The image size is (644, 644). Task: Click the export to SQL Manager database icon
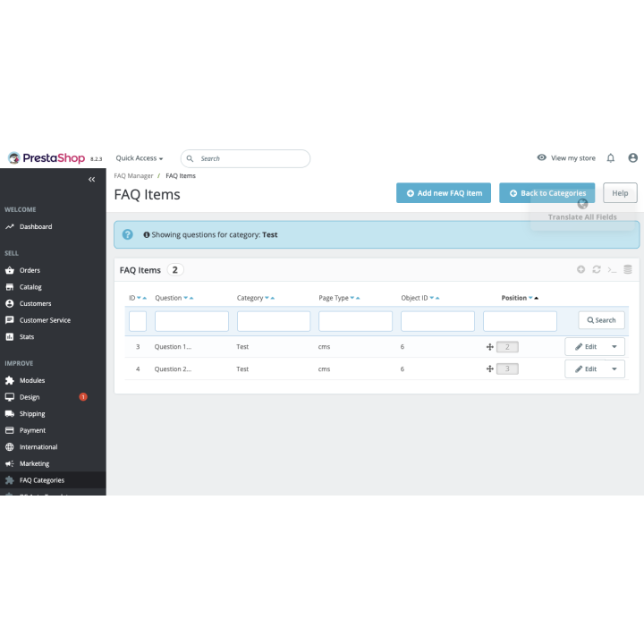(628, 269)
